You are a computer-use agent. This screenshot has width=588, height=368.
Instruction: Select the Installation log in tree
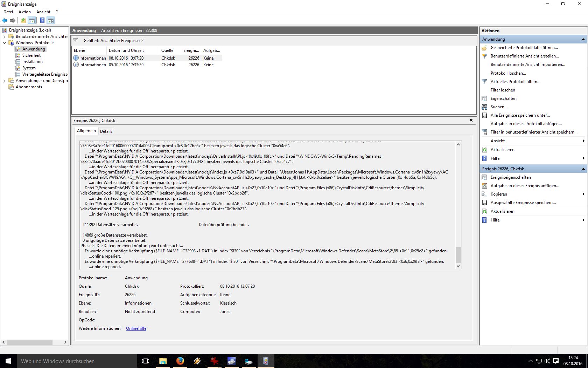coord(32,62)
